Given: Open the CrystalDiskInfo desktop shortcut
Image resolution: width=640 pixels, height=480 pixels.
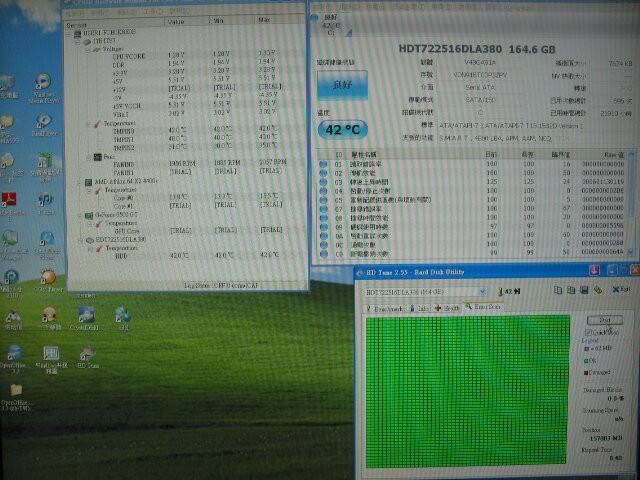Looking at the screenshot, I should point(85,315).
